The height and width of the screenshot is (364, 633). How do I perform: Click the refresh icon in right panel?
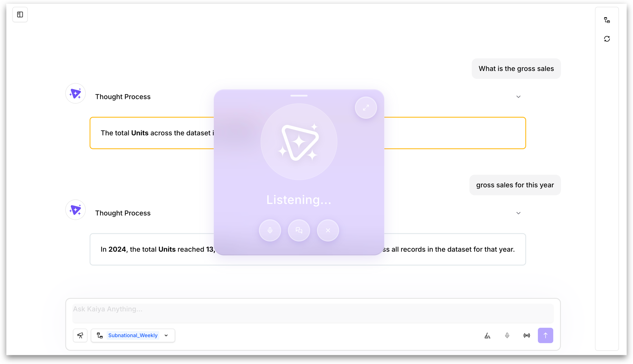click(607, 39)
